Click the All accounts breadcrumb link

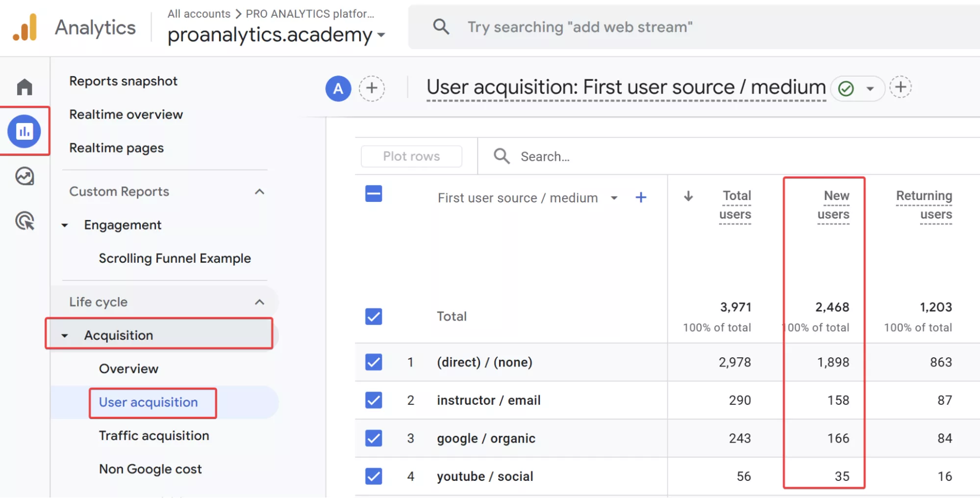[x=199, y=14]
